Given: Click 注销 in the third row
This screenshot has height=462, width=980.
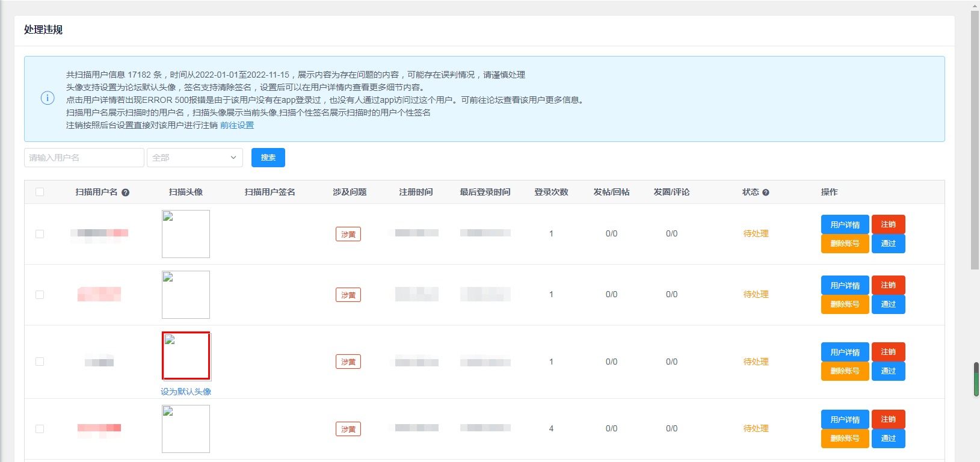Looking at the screenshot, I should pos(889,352).
